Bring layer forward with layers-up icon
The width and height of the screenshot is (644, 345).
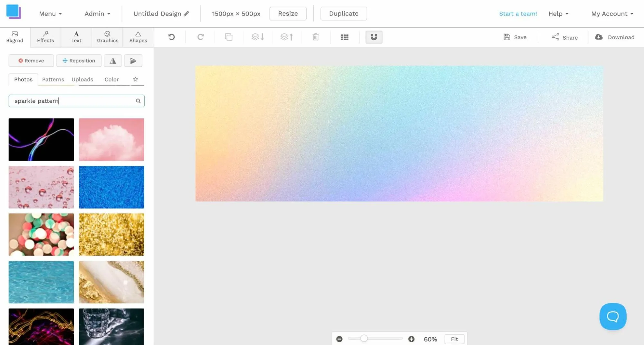287,37
